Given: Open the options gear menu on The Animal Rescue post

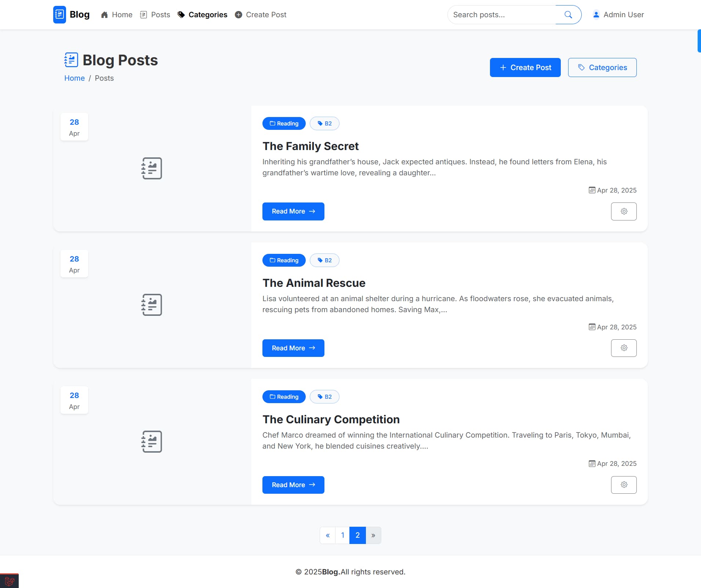Looking at the screenshot, I should tap(624, 348).
